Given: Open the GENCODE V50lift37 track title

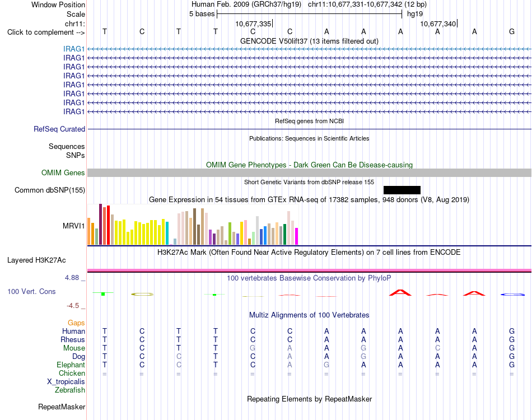Looking at the screenshot, I should coord(309,41).
